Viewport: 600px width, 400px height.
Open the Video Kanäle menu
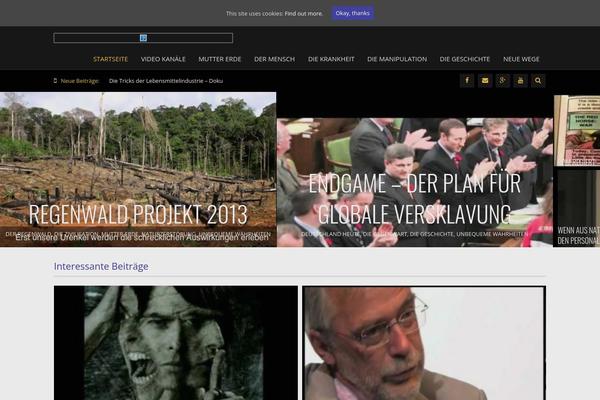point(163,59)
